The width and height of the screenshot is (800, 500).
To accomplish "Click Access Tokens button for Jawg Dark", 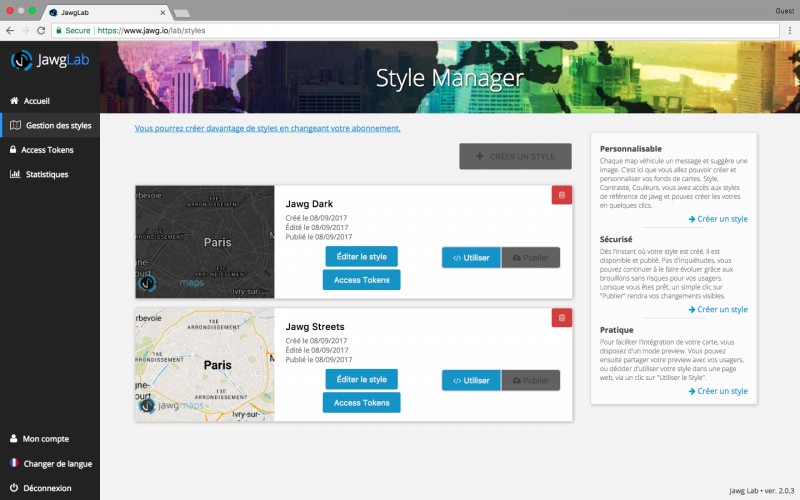I will point(362,280).
